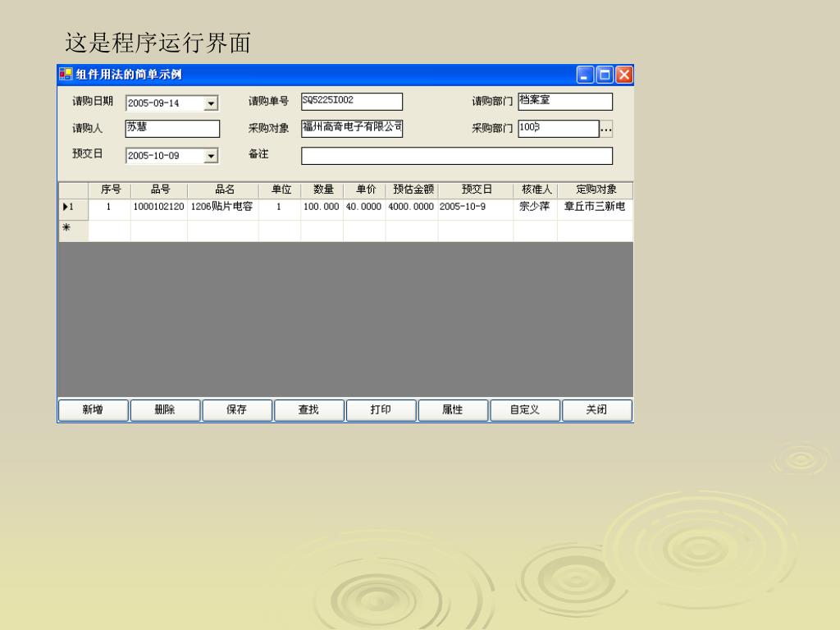This screenshot has height=630, width=840.
Task: Select the new-row asterisk row header
Action: click(x=73, y=231)
